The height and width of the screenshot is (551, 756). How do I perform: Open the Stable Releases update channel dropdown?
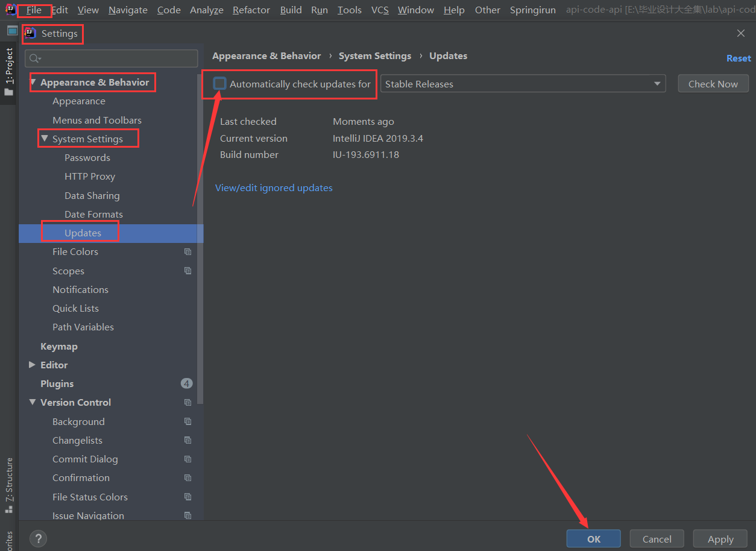tap(523, 84)
